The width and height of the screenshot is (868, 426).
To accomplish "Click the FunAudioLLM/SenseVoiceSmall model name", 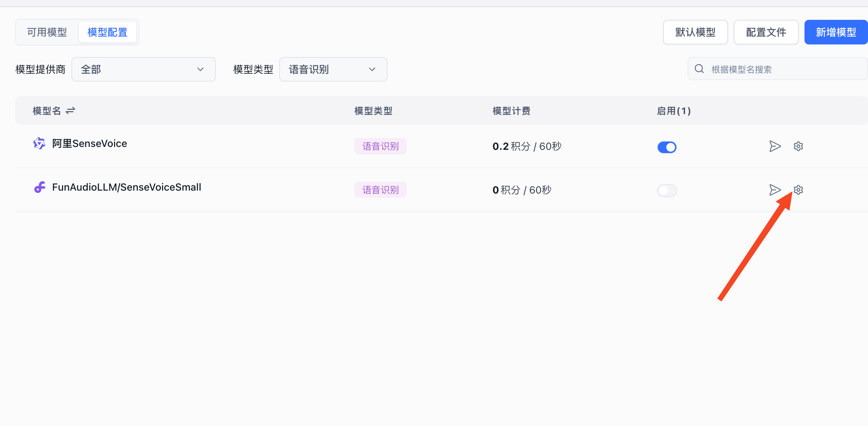I will click(127, 187).
